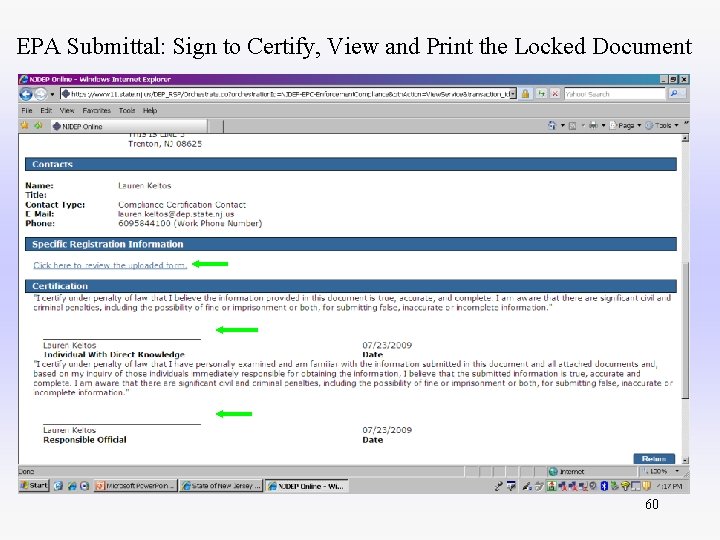
Task: Click the vertical scrollbar thumb
Action: (x=685, y=331)
